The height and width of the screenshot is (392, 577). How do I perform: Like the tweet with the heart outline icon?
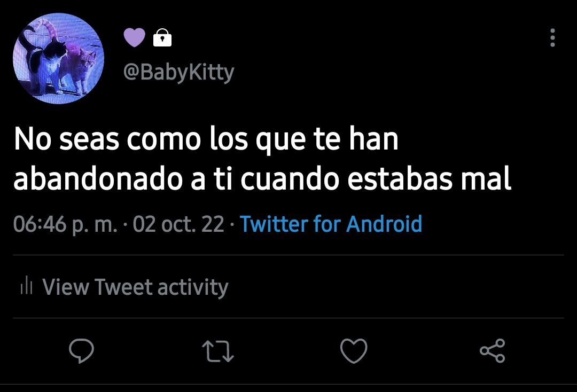[354, 351]
